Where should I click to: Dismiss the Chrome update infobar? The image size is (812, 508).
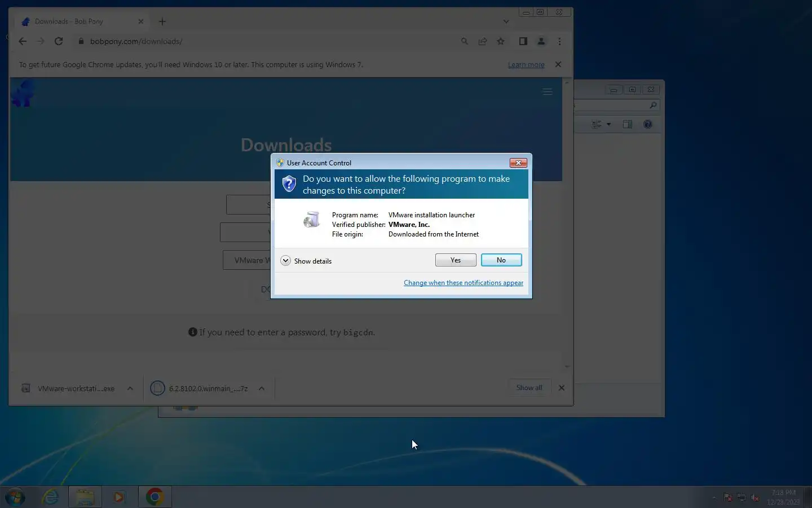558,64
